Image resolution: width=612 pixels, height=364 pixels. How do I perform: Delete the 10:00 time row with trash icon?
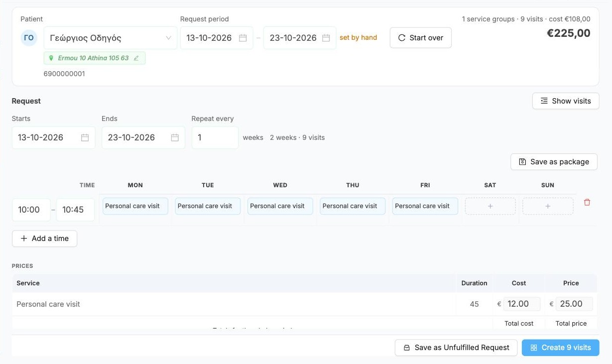pos(587,202)
